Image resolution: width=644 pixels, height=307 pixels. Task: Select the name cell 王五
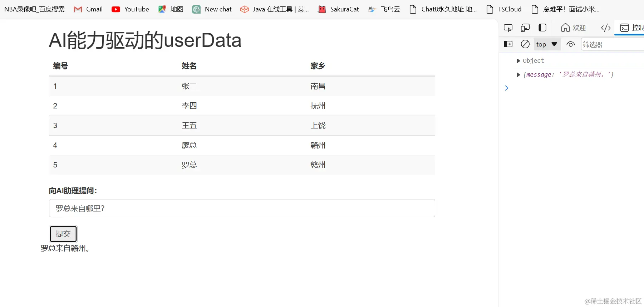point(189,126)
